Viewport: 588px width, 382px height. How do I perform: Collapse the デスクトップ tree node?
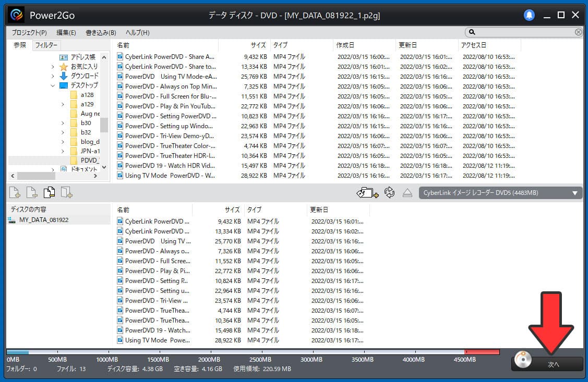point(53,85)
